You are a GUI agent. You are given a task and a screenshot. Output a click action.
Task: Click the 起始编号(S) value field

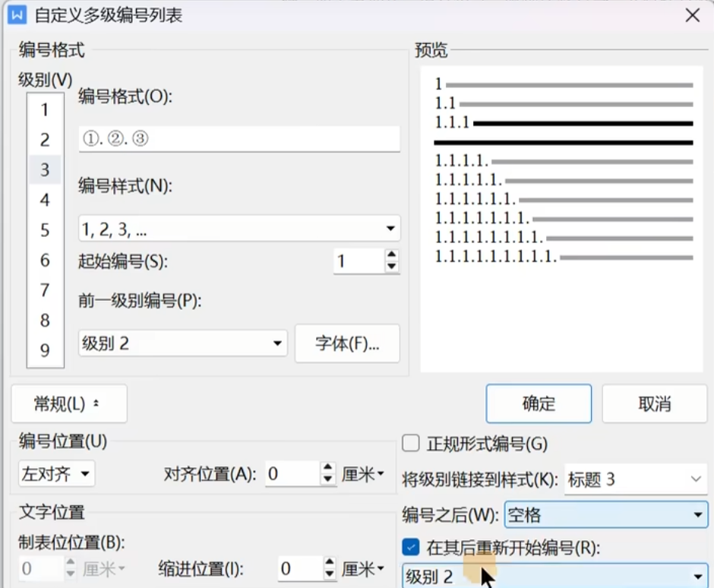tap(359, 261)
